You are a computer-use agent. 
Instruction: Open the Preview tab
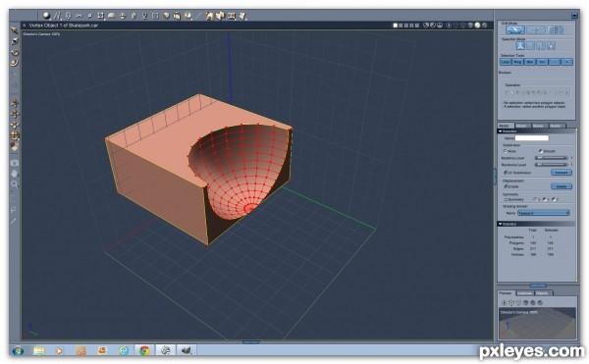506,293
